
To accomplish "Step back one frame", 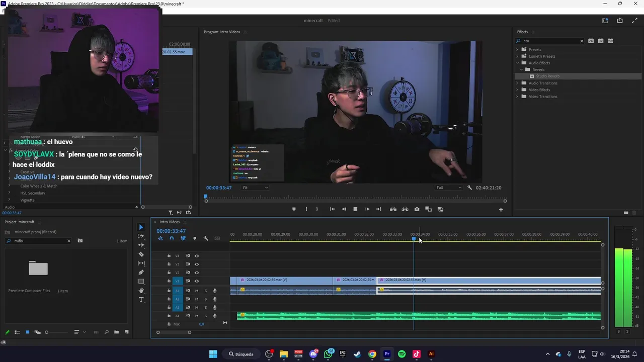I will click(x=344, y=209).
